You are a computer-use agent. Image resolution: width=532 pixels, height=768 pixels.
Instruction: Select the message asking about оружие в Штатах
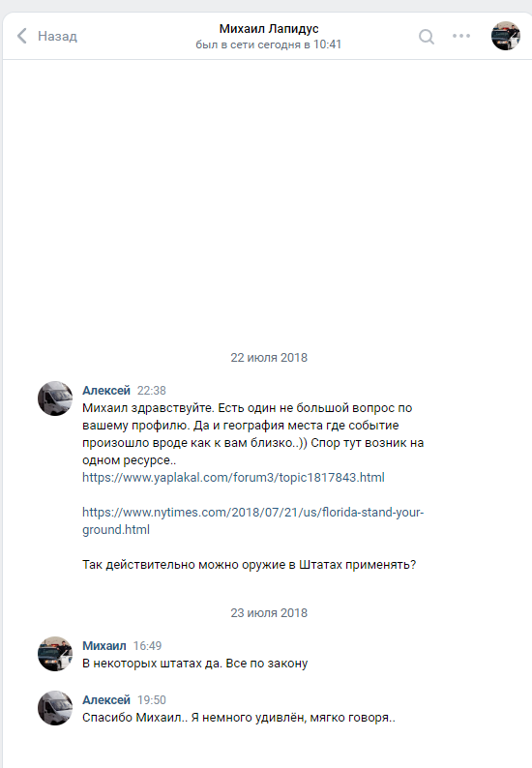[x=249, y=565]
